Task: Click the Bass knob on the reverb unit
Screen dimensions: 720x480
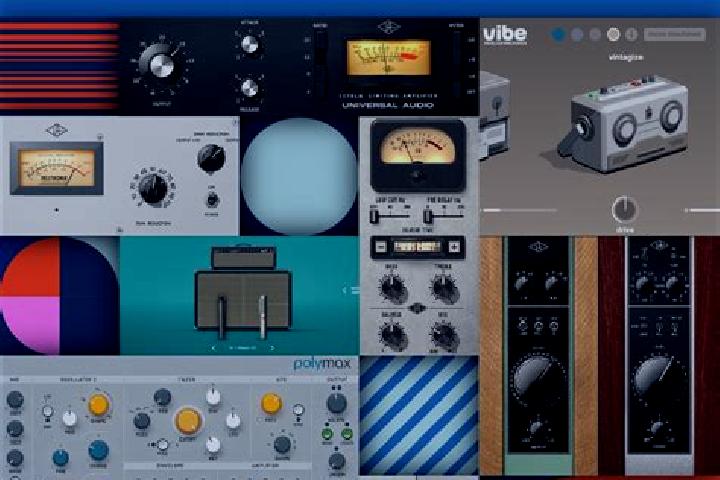Action: tap(393, 288)
